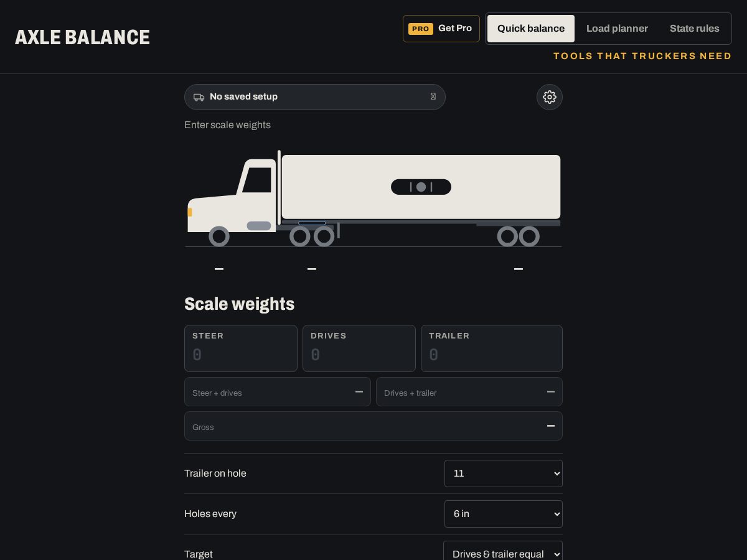Open the State rules tab
747x560 pixels.
coord(695,29)
